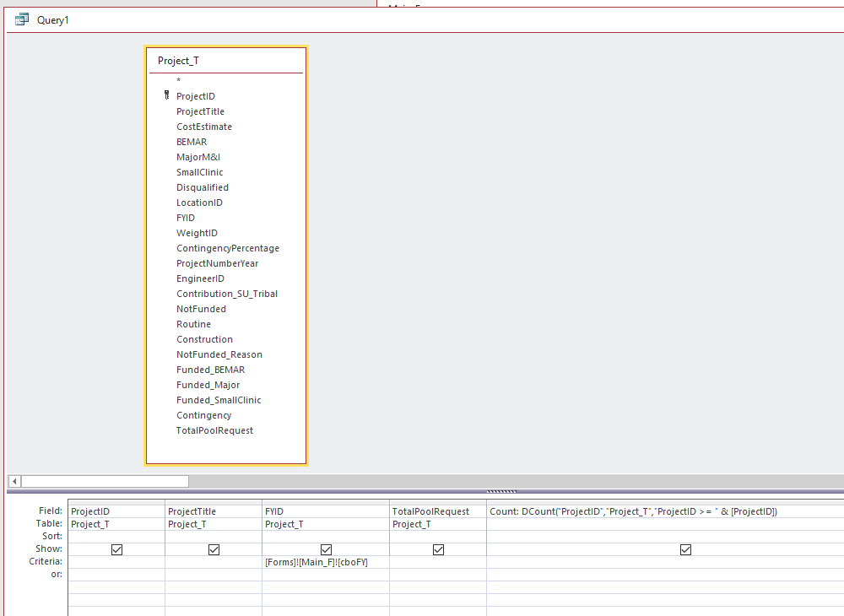Select the WeightID field
This screenshot has height=616, width=844.
[197, 233]
